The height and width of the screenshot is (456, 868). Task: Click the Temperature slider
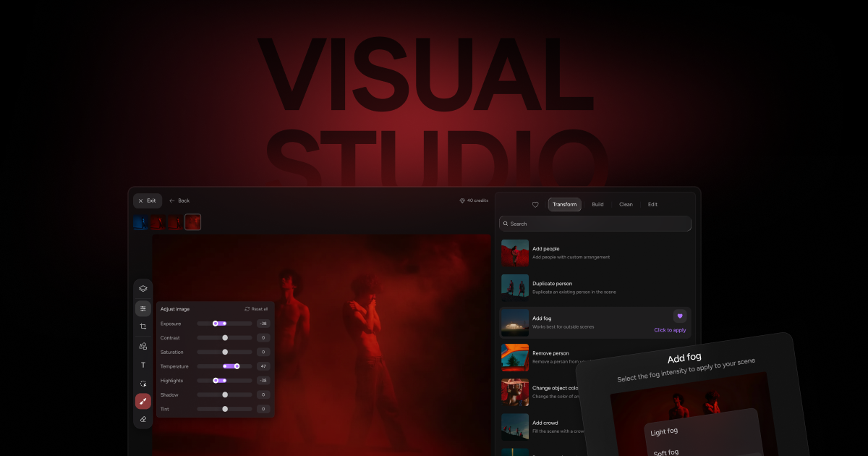225,366
